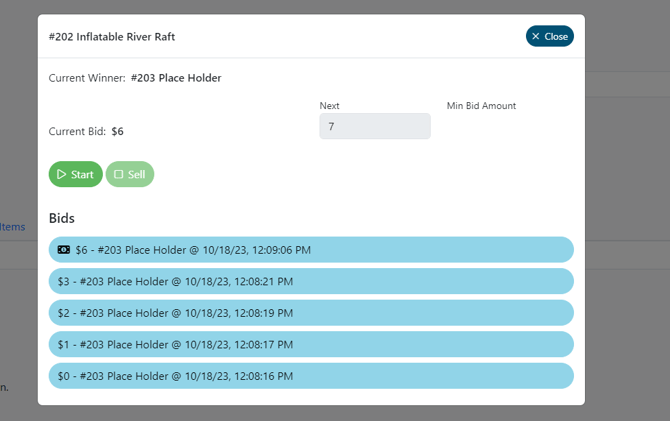The height and width of the screenshot is (421, 670).
Task: Click the Bids section heading
Action: coord(62,218)
